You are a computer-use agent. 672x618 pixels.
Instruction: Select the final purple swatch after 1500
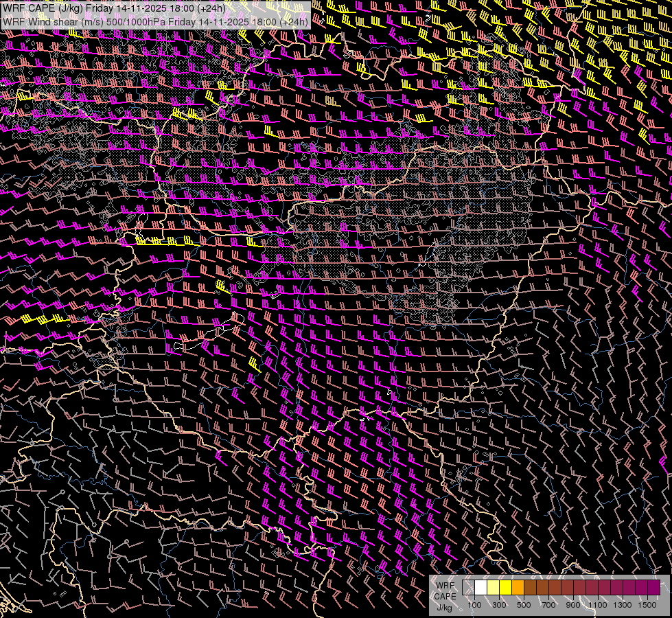tap(653, 587)
